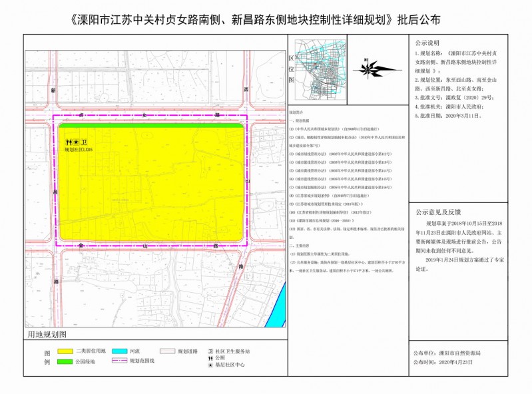The width and height of the screenshot is (532, 394).
Task: Click the green 公园绿地 legend swatch
Action: 65,362
